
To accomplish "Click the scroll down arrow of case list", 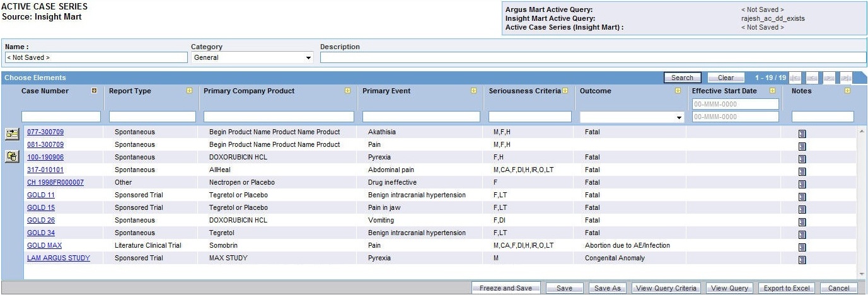I will [862, 274].
